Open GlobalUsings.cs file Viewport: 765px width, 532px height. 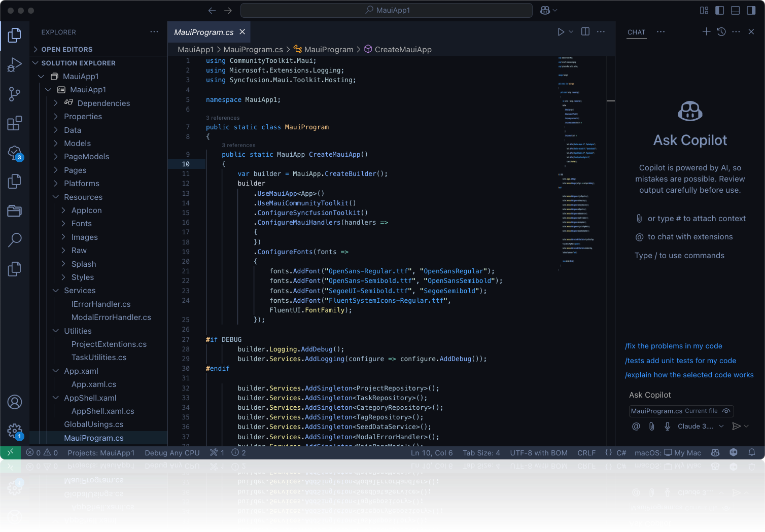click(x=94, y=424)
